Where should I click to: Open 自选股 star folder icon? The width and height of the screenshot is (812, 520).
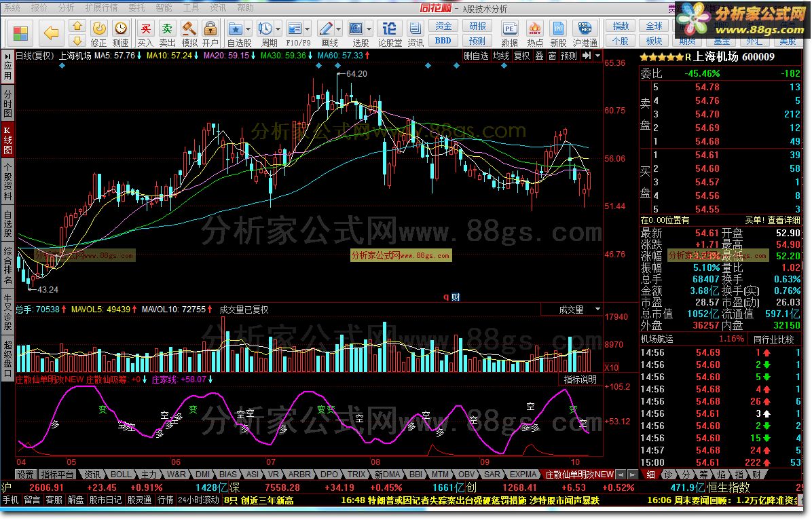click(236, 28)
